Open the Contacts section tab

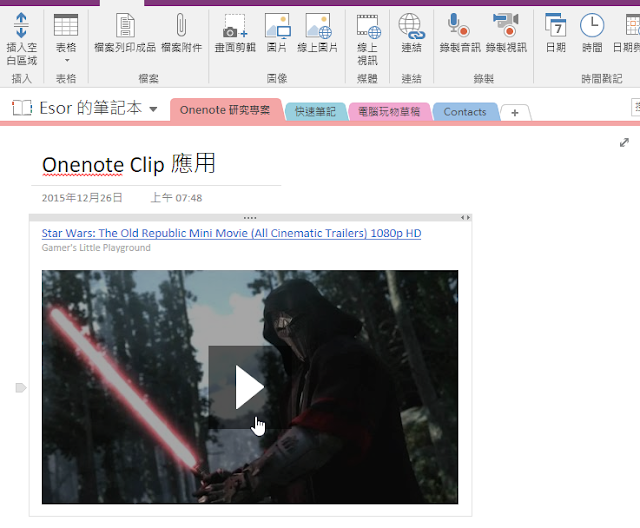pos(465,112)
